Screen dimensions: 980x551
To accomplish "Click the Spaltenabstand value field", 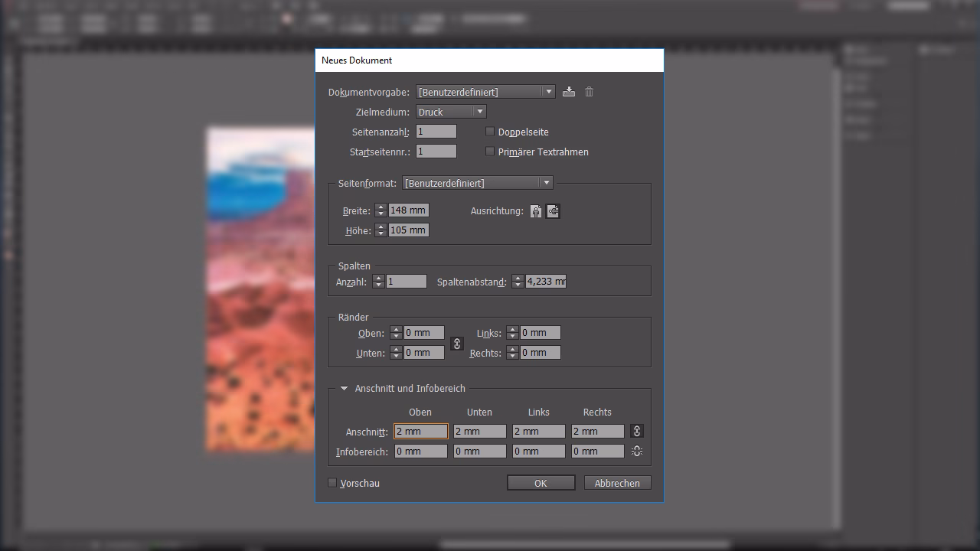I will point(545,281).
